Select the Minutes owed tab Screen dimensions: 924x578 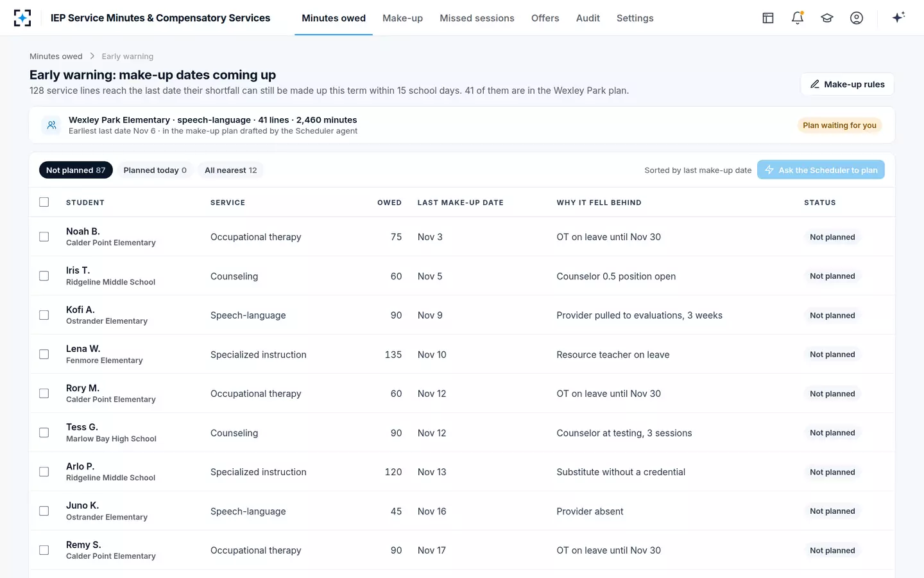[334, 18]
